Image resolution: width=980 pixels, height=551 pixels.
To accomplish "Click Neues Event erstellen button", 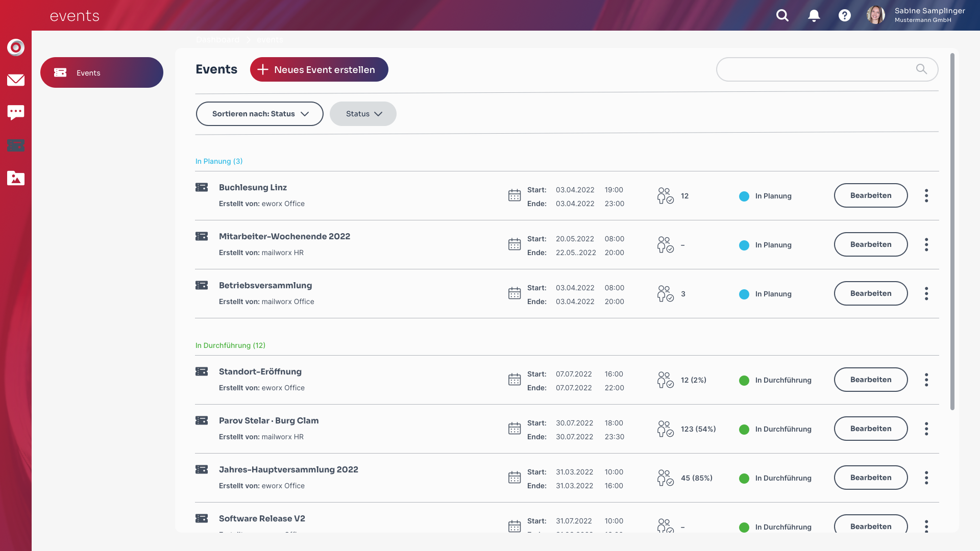I will pos(319,69).
